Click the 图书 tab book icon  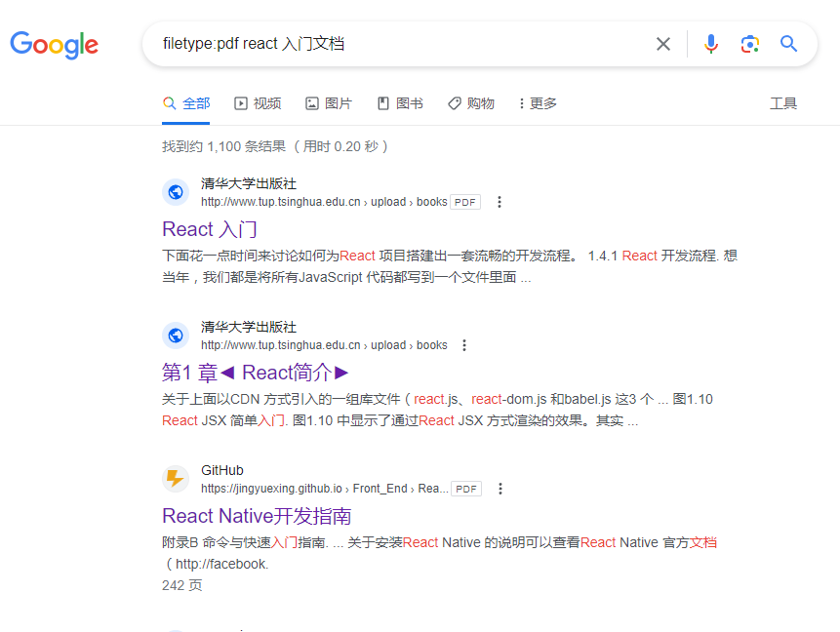click(383, 103)
